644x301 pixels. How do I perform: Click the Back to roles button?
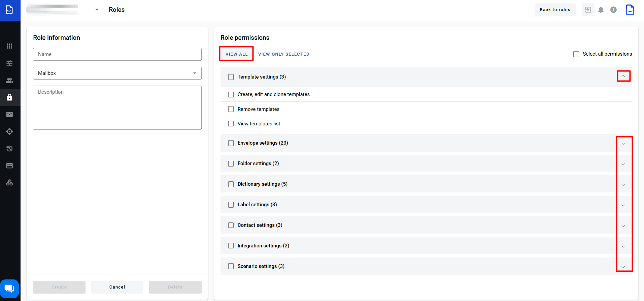click(555, 10)
